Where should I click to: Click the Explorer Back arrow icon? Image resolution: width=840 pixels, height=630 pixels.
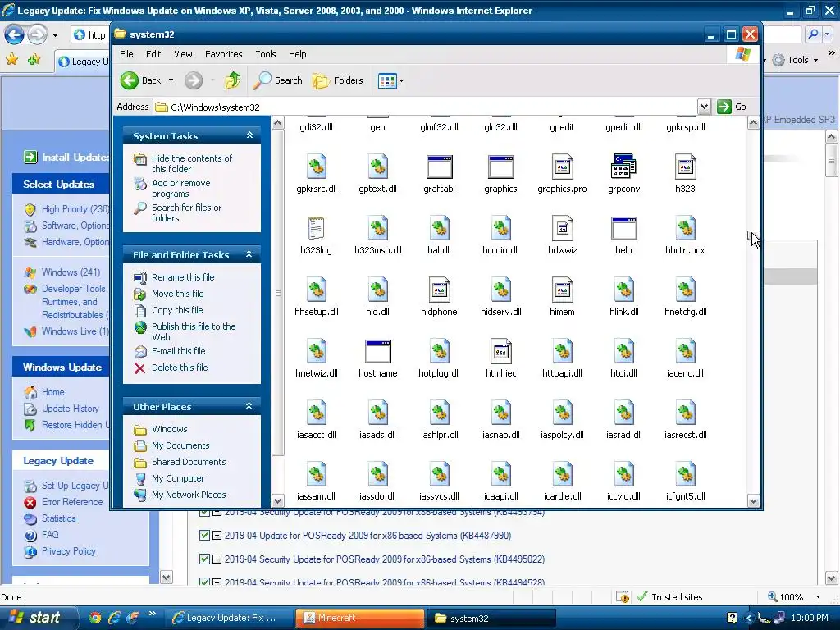point(129,80)
